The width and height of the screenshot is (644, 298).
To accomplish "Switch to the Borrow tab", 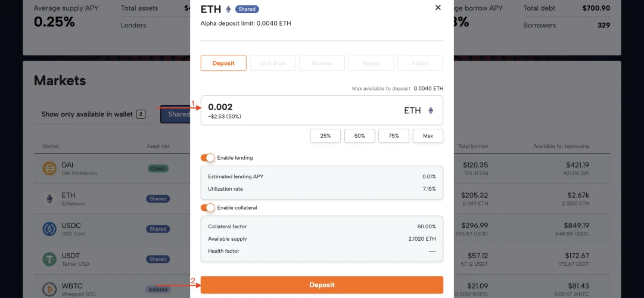I will [322, 63].
